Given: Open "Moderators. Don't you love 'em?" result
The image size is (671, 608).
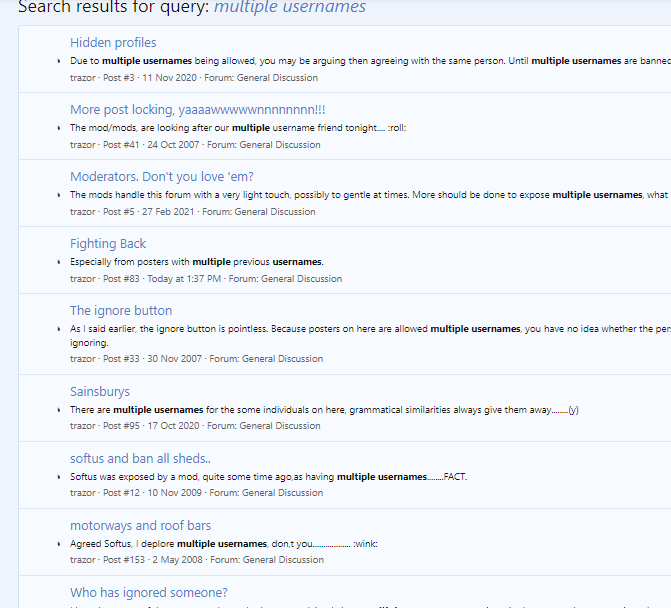Looking at the screenshot, I should (x=161, y=177).
